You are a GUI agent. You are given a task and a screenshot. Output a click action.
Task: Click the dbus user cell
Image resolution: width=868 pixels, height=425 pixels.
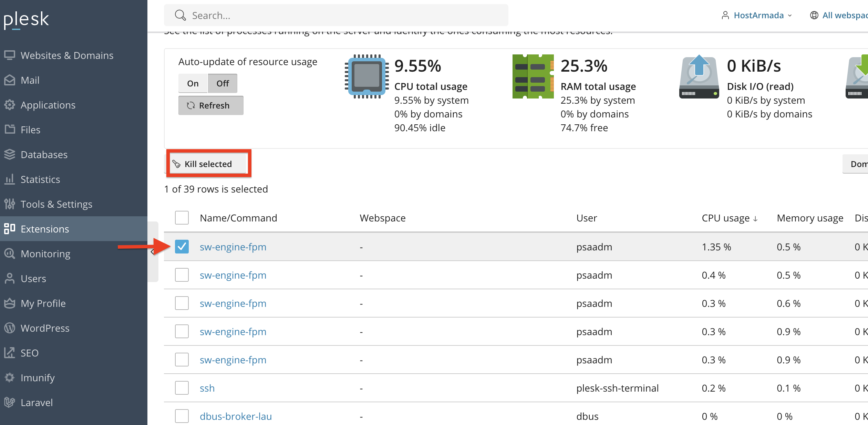pos(587,416)
